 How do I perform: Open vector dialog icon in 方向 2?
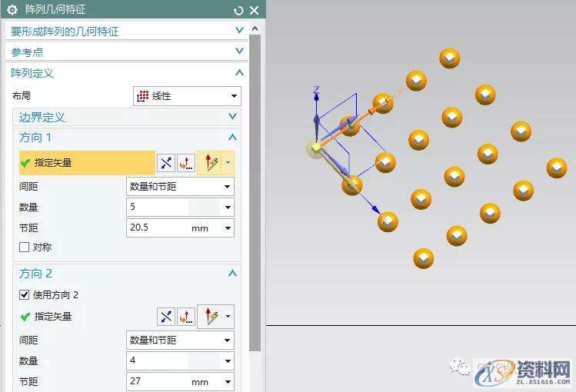click(186, 317)
